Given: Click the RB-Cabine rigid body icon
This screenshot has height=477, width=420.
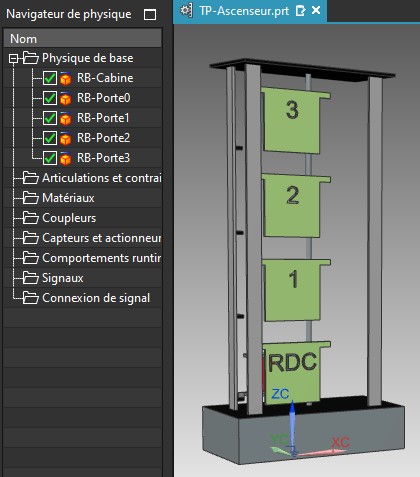Looking at the screenshot, I should 66,78.
